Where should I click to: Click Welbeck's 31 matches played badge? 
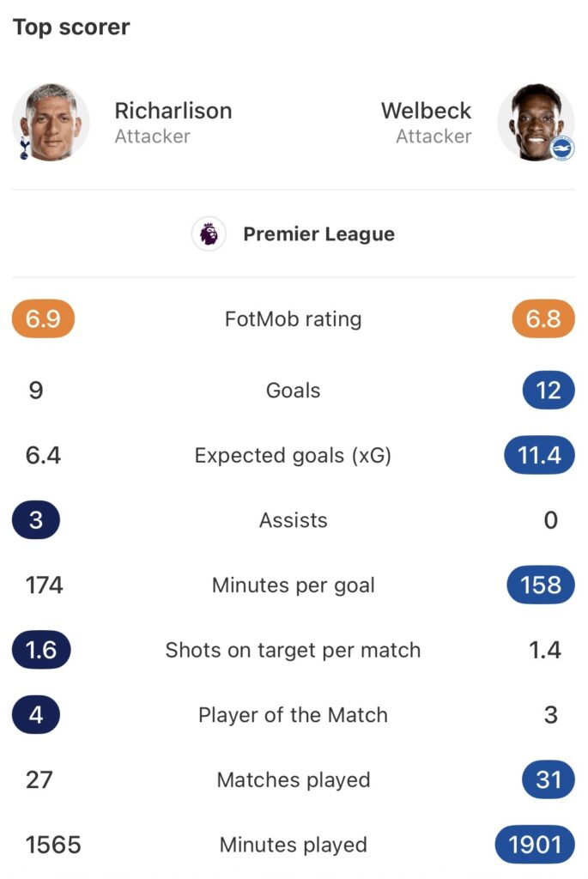click(x=548, y=780)
